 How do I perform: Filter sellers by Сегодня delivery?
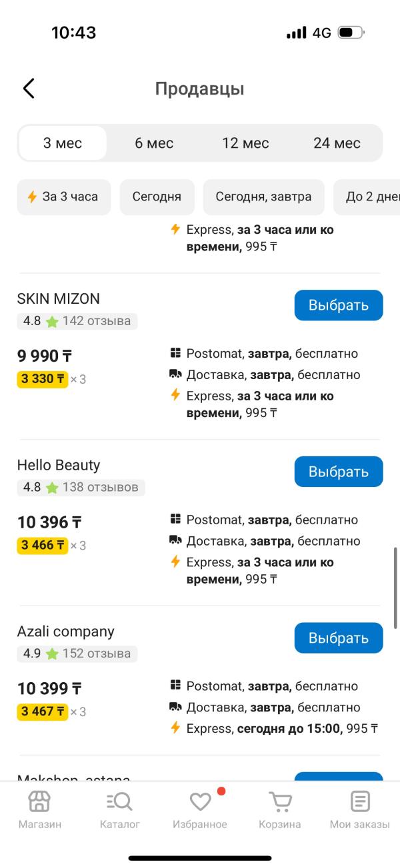[157, 197]
